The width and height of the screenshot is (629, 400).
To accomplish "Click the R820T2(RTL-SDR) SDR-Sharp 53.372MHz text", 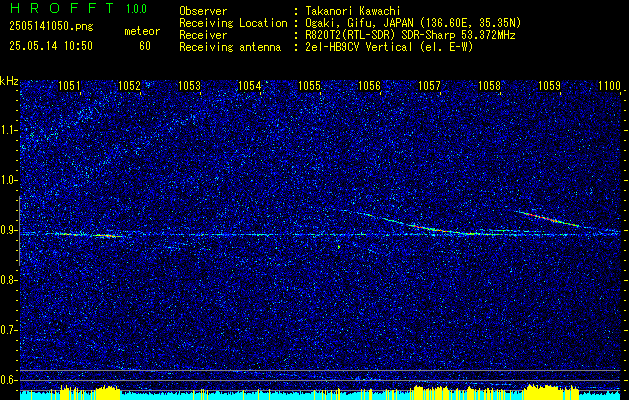I will point(411,35).
